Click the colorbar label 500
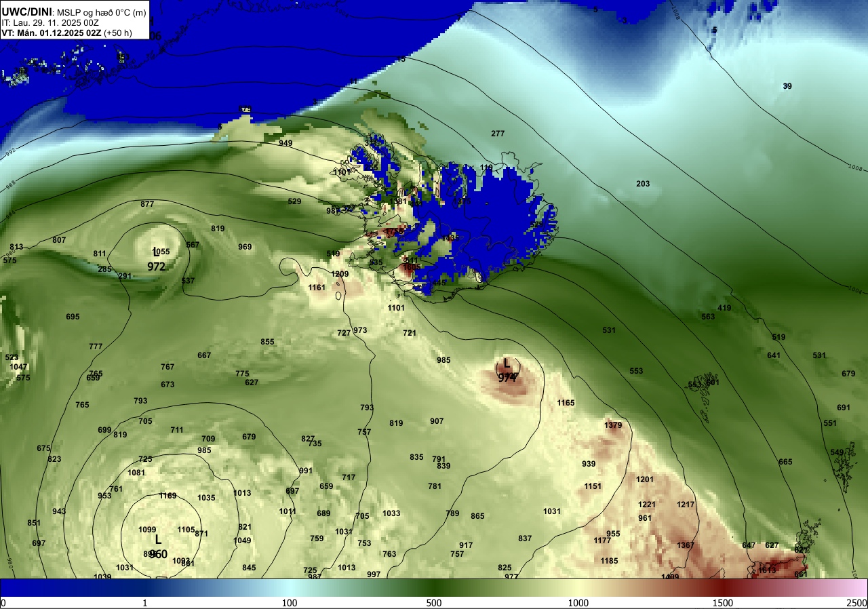868x609 pixels. [434, 603]
